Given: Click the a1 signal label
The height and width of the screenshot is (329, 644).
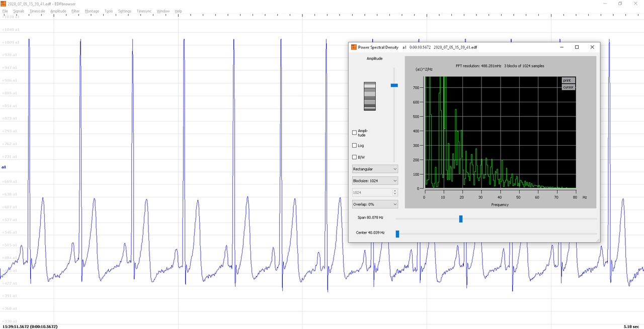Looking at the screenshot, I should point(4,167).
